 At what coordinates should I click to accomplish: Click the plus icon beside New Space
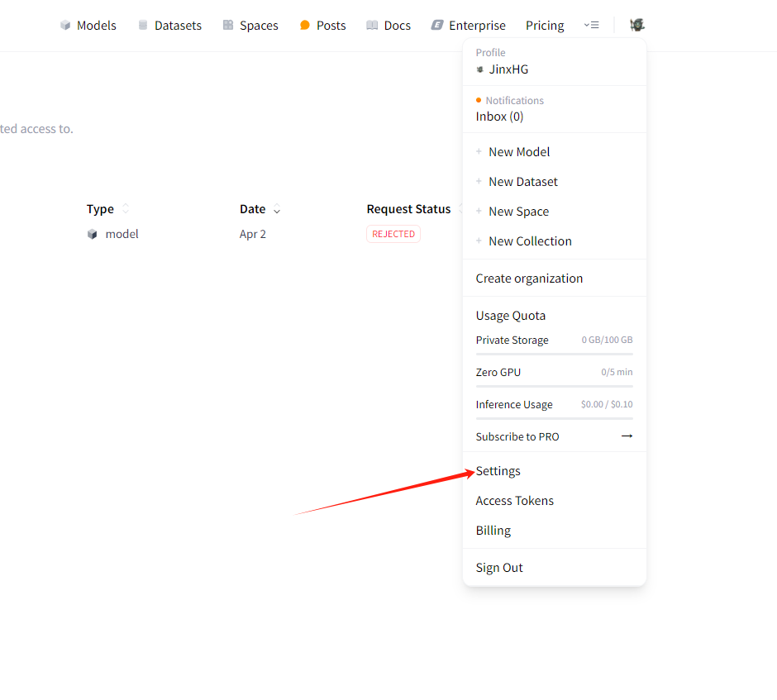pyautogui.click(x=479, y=211)
